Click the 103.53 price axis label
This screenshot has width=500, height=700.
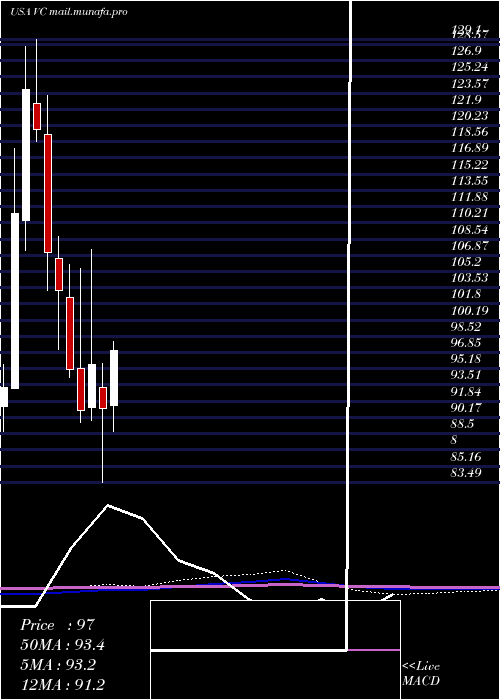(x=470, y=278)
